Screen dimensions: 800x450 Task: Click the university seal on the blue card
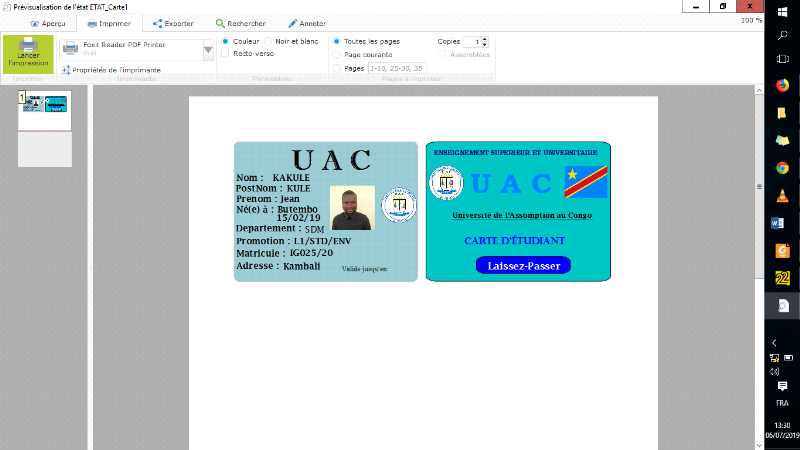(x=446, y=183)
